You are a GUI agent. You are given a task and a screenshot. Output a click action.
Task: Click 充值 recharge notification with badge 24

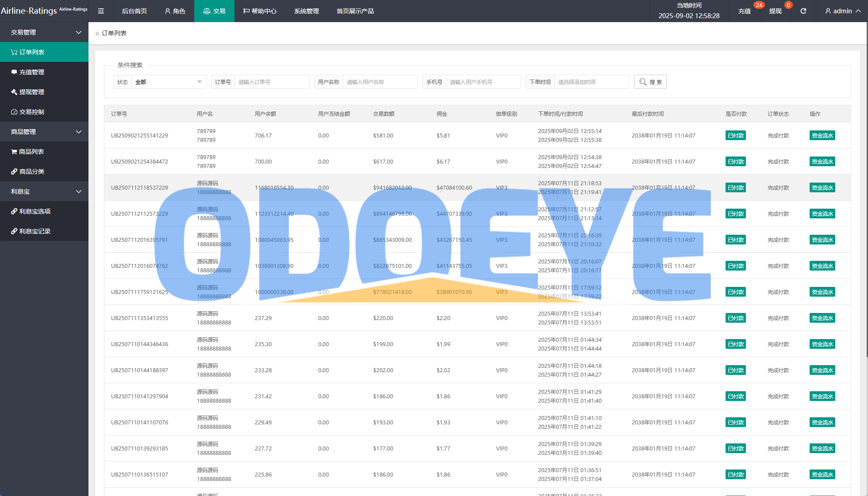(745, 11)
